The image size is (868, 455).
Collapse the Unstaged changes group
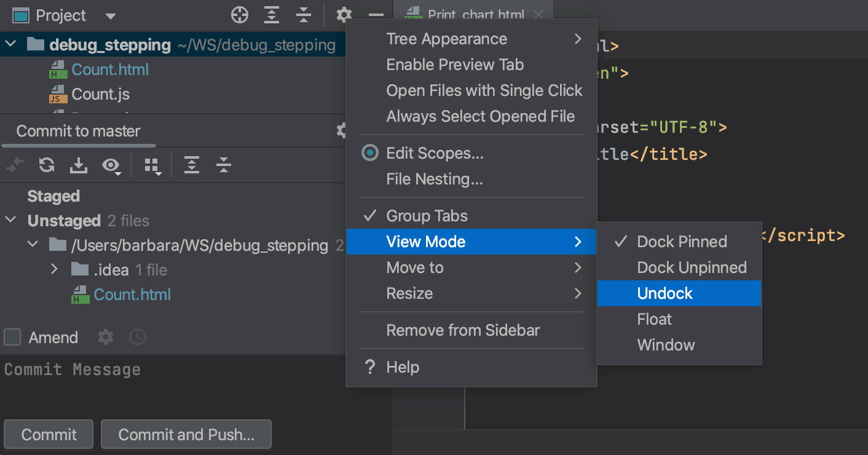click(x=11, y=220)
